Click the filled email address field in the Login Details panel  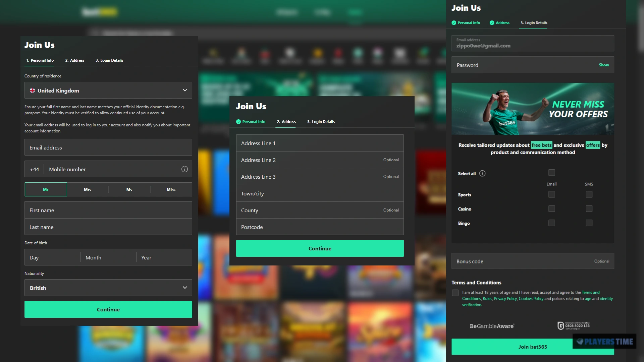533,43
